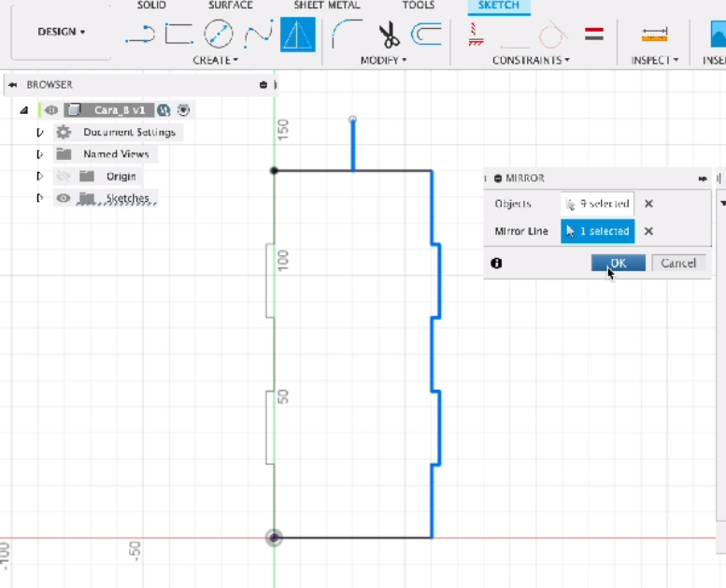Screen dimensions: 726x588
Task: Select the Document Settings label
Action: click(129, 132)
